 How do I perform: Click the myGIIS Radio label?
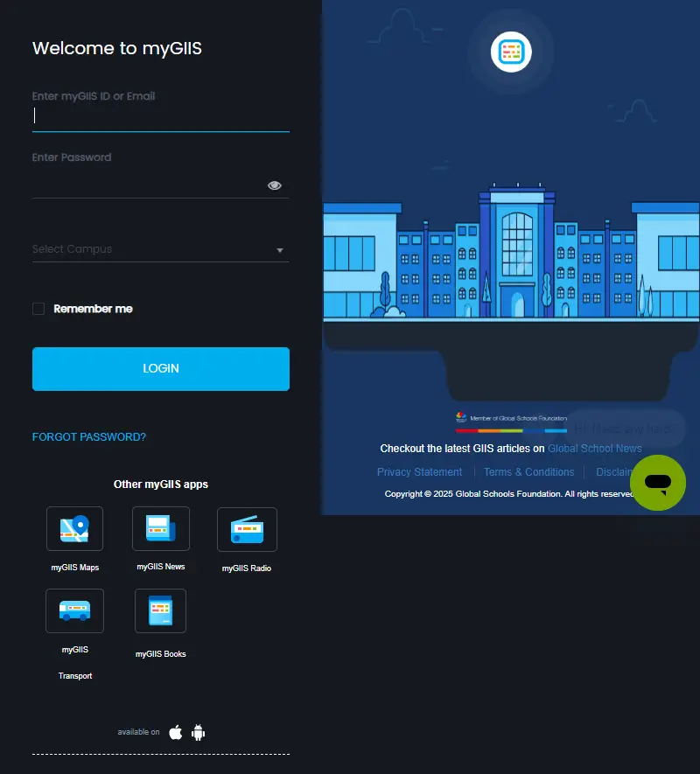[247, 568]
